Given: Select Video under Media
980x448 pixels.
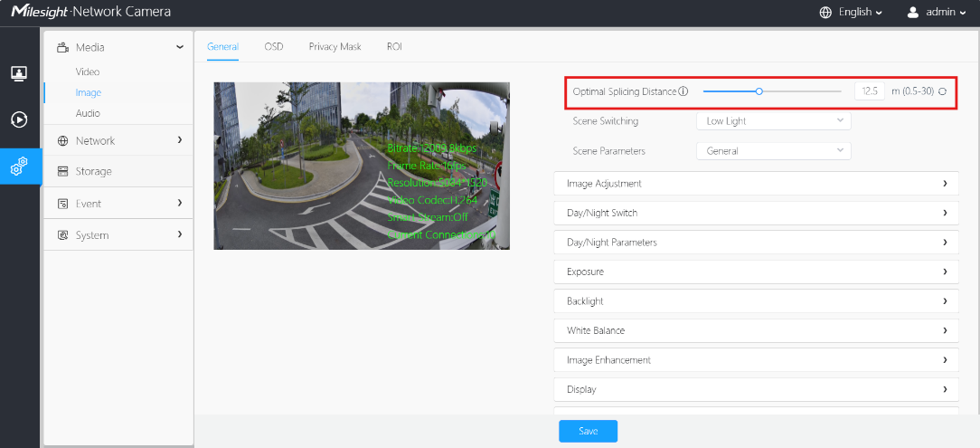Looking at the screenshot, I should 88,72.
